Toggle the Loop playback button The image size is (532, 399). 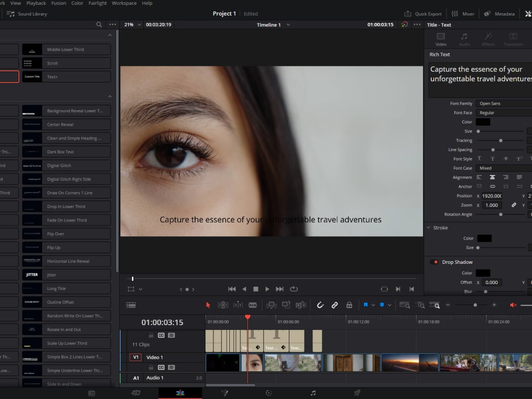pos(294,289)
